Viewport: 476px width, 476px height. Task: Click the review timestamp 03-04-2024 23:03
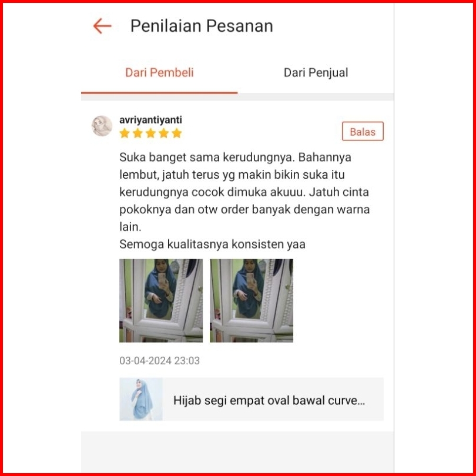(159, 361)
